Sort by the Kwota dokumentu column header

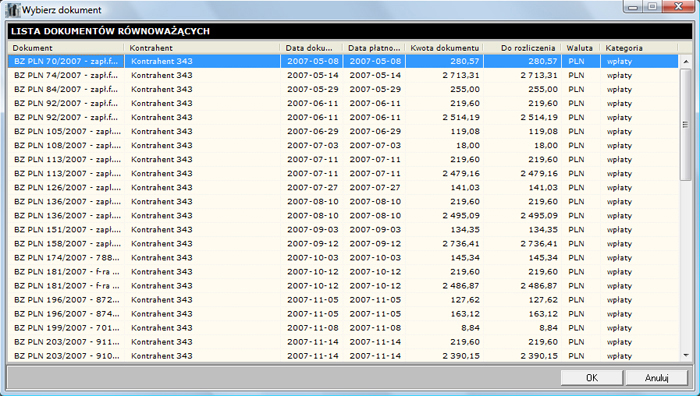coord(444,48)
